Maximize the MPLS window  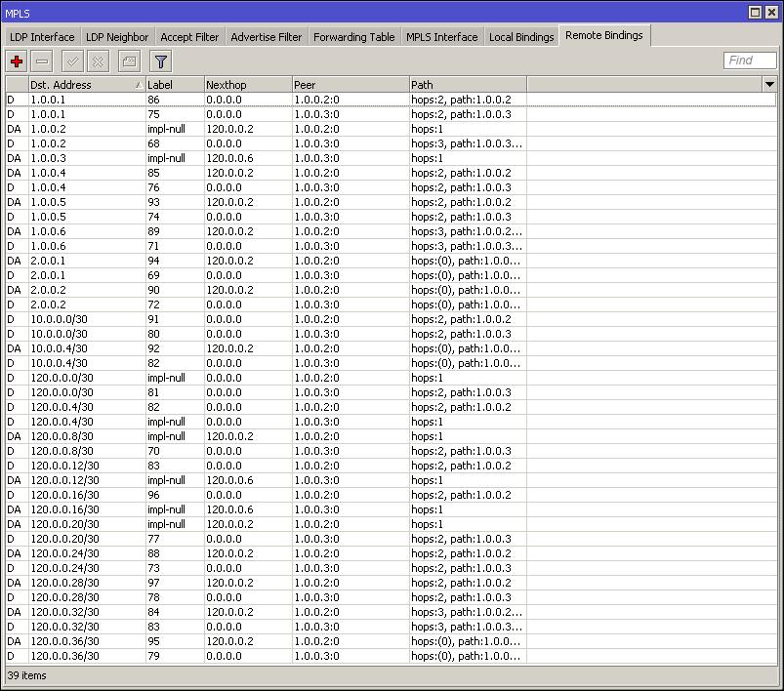755,12
